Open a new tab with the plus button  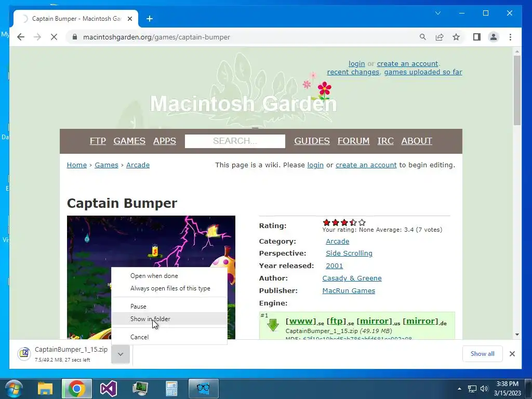(150, 19)
